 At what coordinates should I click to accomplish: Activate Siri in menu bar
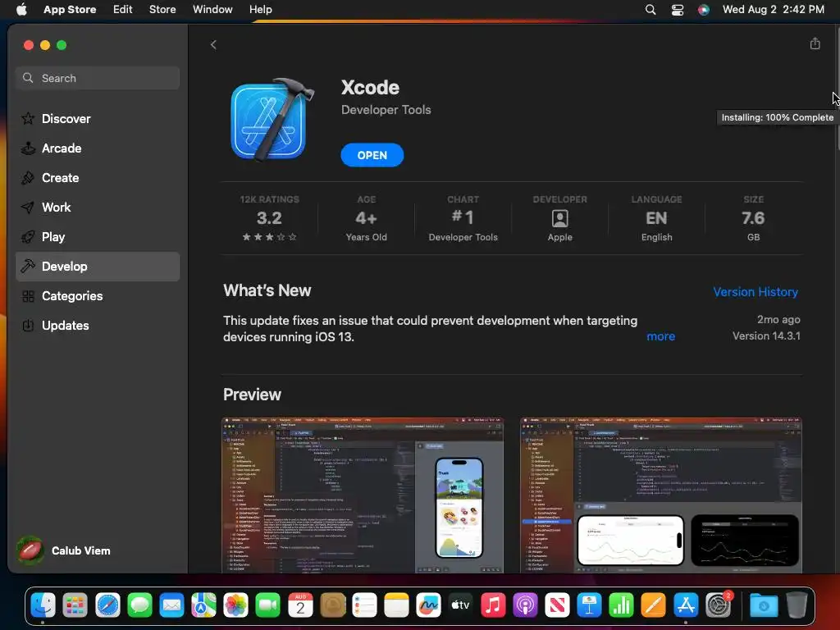(703, 9)
